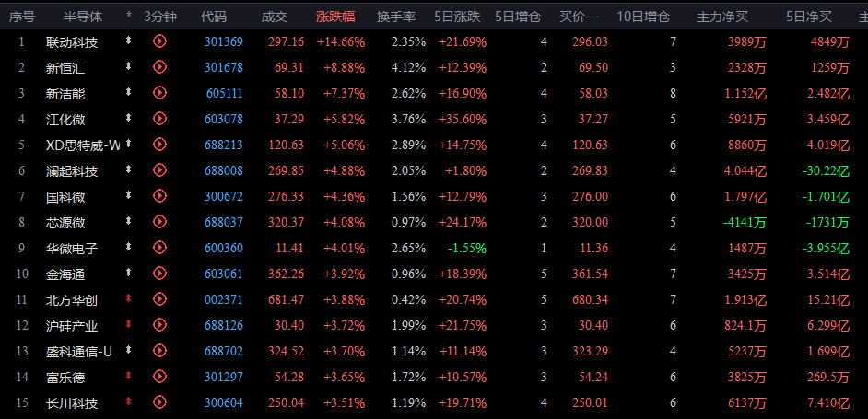
Task: Click the red marker icon beside 长川科技
Action: click(x=129, y=402)
